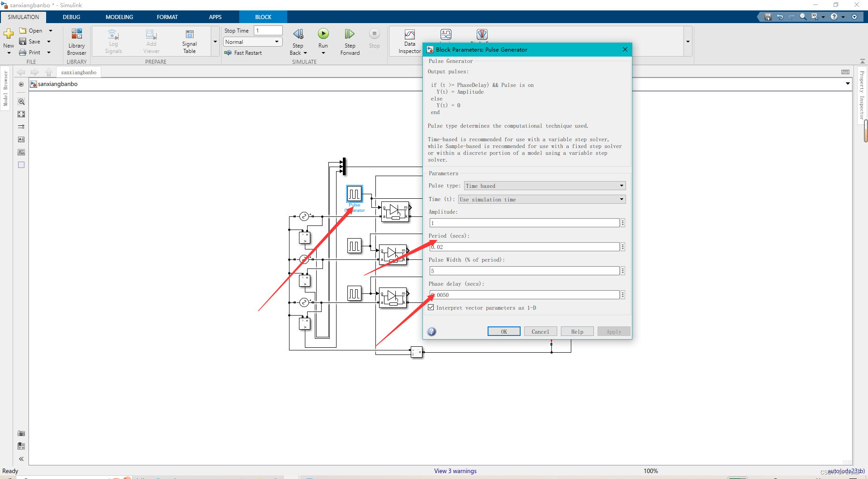Expand the Save button arrow
The height and width of the screenshot is (479, 868).
[x=49, y=42]
